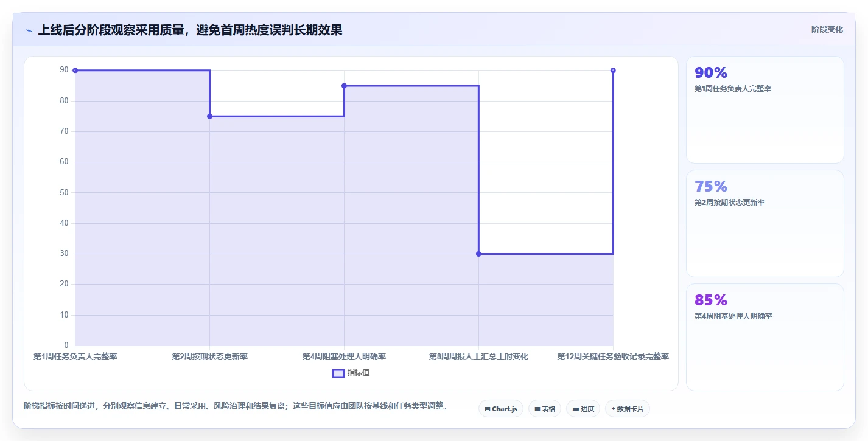Toggle the 指标值 legend swatch
The image size is (868, 441).
tap(338, 373)
